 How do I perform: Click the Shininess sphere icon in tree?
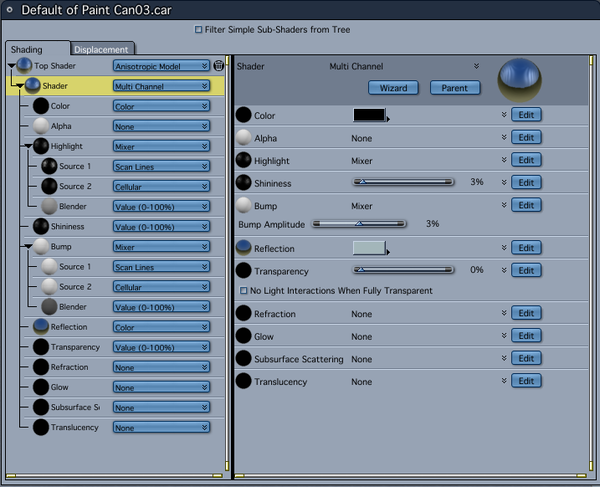coord(41,226)
